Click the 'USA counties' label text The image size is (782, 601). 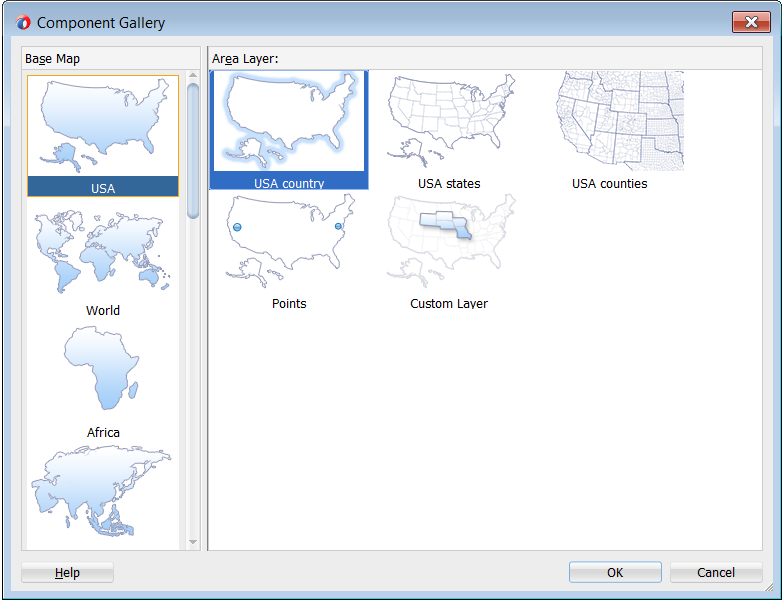tap(609, 184)
